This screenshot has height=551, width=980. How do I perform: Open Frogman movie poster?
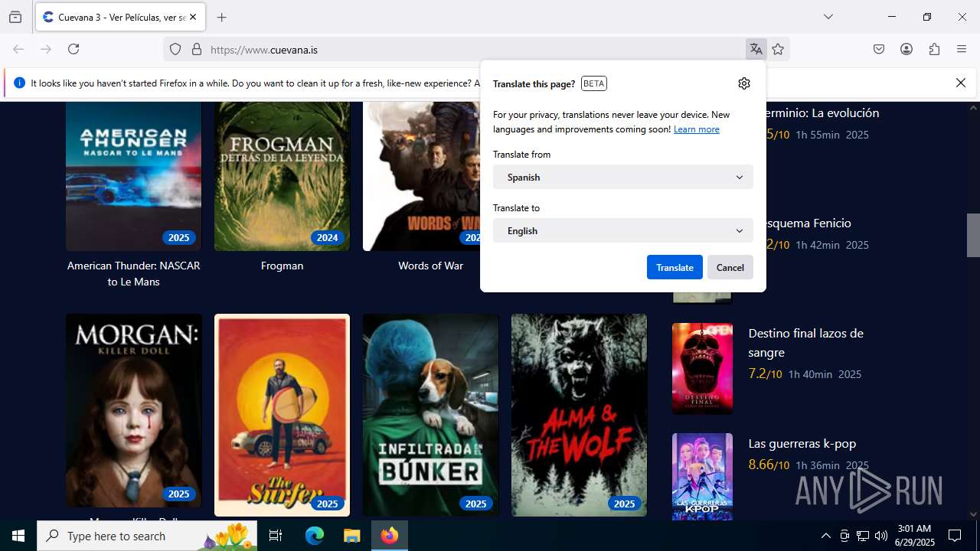point(282,176)
